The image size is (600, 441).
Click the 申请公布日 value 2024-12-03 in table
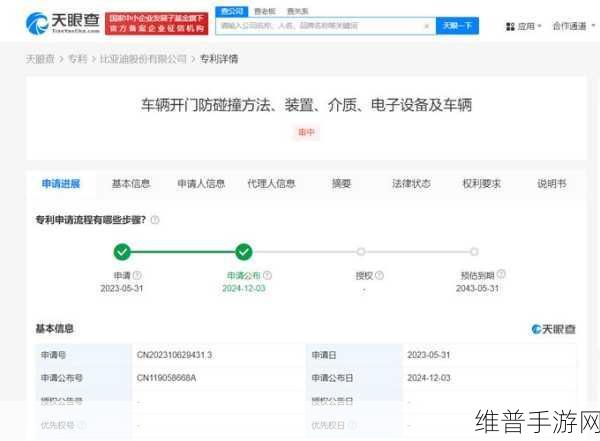429,378
